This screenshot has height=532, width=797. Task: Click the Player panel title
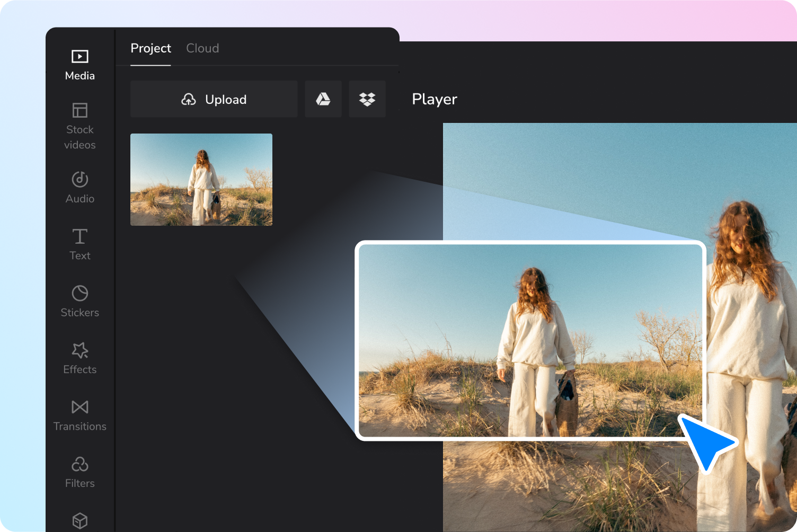tap(435, 99)
